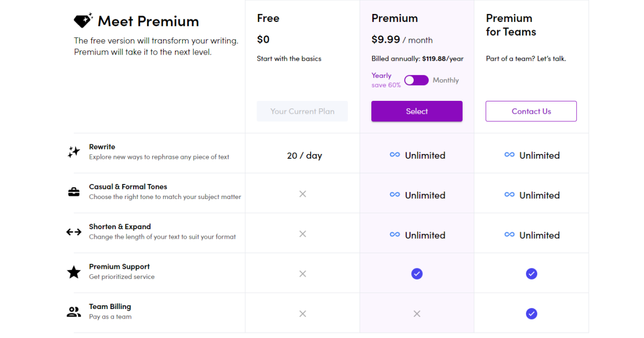Click the Rewrite feature title
The height and width of the screenshot is (338, 644).
click(102, 146)
